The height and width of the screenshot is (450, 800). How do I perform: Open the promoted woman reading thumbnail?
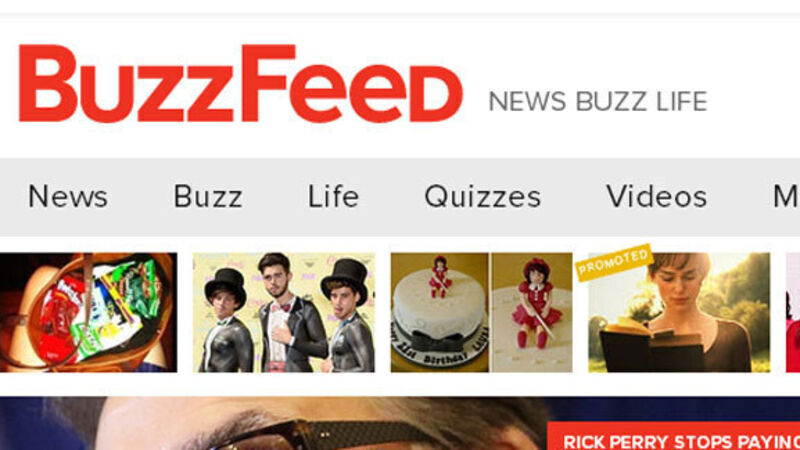click(x=679, y=312)
